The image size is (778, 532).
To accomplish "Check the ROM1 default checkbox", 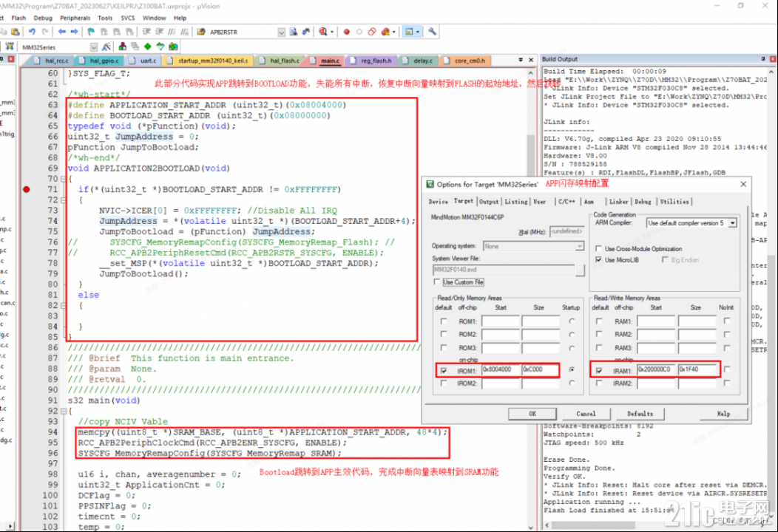I will click(x=444, y=321).
